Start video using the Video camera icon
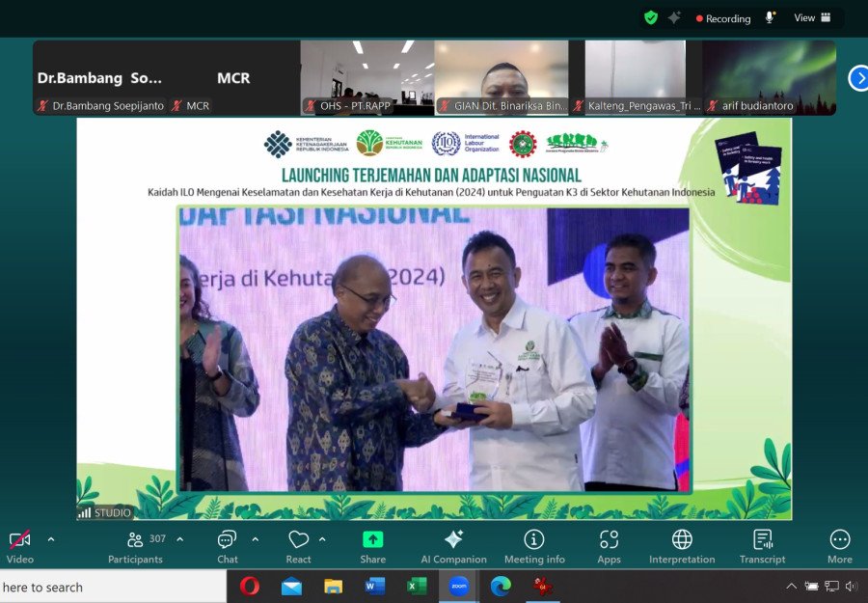Screen dimensions: 868x603 pyautogui.click(x=20, y=538)
